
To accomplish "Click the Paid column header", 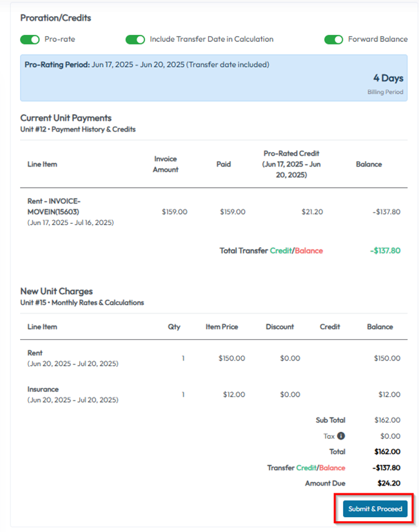I will 223,164.
